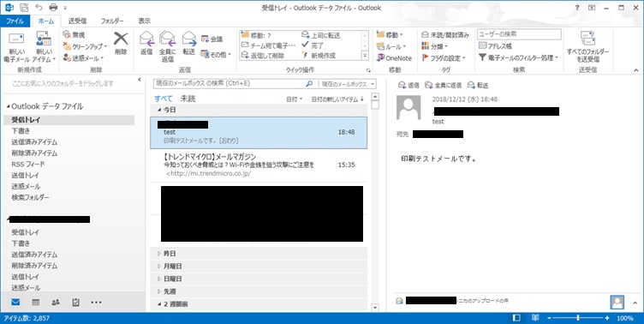Screen dimensions: 644x324
Task: Expand the 日曜日 message group
Action: pos(159,279)
